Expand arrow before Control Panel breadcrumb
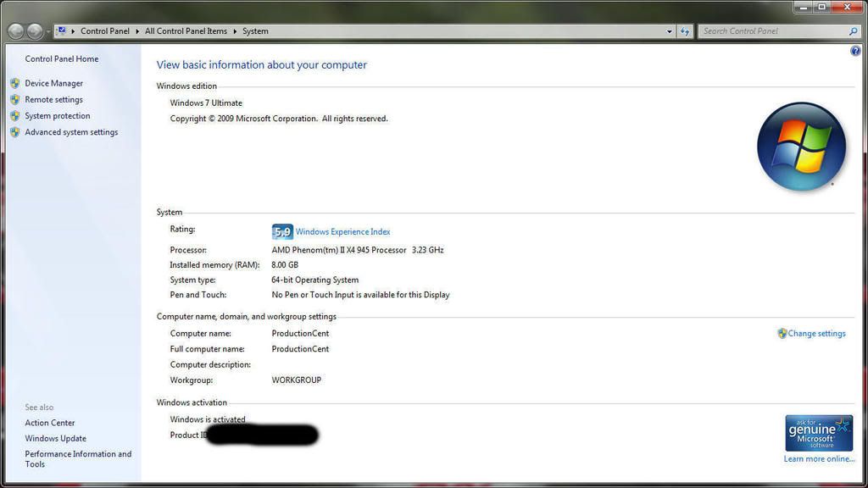Screen dimensions: 868x488 coord(73,31)
